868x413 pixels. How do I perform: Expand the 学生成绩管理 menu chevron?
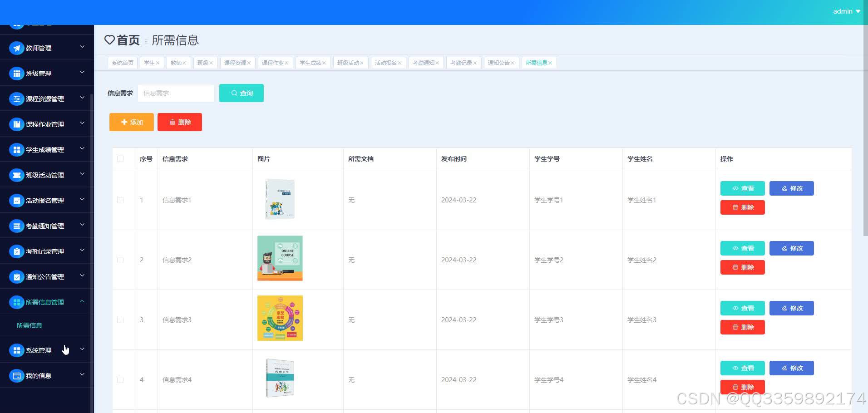pyautogui.click(x=82, y=148)
